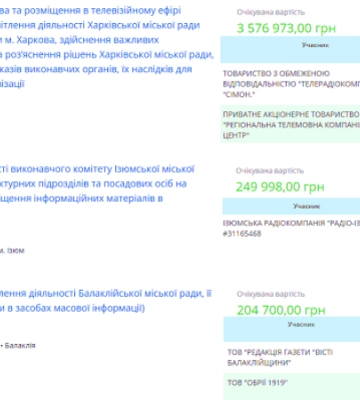Screen dimensions: 360x400
Task: Click participant ТОВ "РЕДАКЦІЯ ГАЗЕТИ ВІСТІ БАЛАКЛІЙЩИНИ"
Action: [280, 357]
